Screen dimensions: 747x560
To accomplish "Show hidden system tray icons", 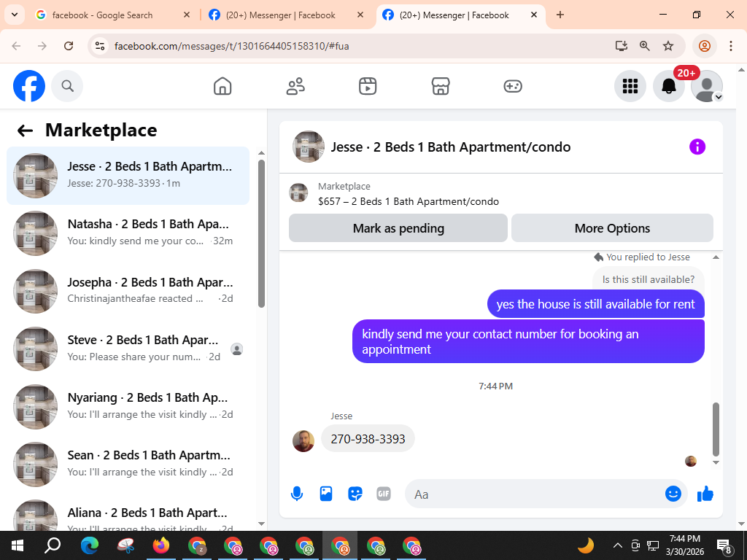I will pyautogui.click(x=617, y=545).
